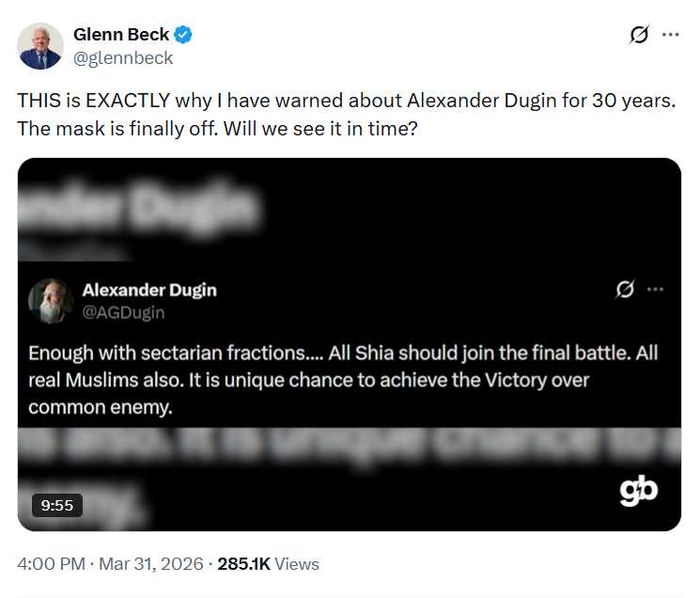Open the @glennbeck handle link
Image resolution: width=700 pixels, height=598 pixels.
(123, 57)
